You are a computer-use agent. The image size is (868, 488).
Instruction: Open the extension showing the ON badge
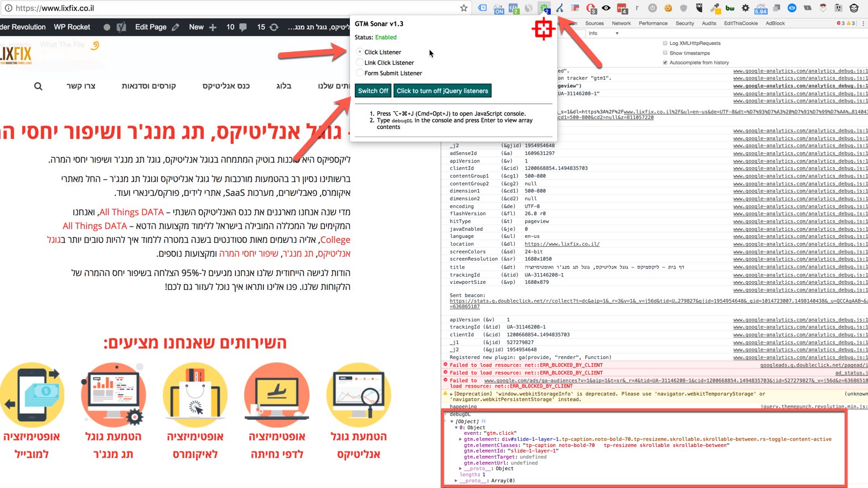coord(499,8)
